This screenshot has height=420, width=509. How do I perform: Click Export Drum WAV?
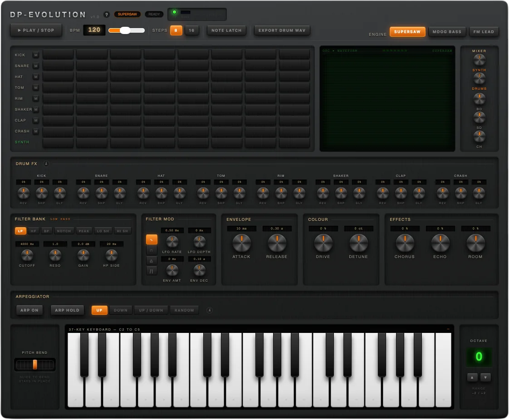(282, 30)
